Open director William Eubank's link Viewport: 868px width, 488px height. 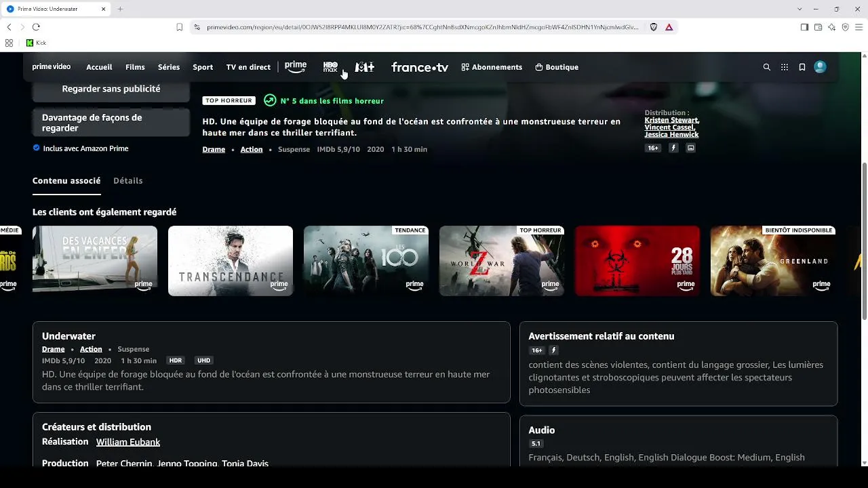click(x=128, y=442)
